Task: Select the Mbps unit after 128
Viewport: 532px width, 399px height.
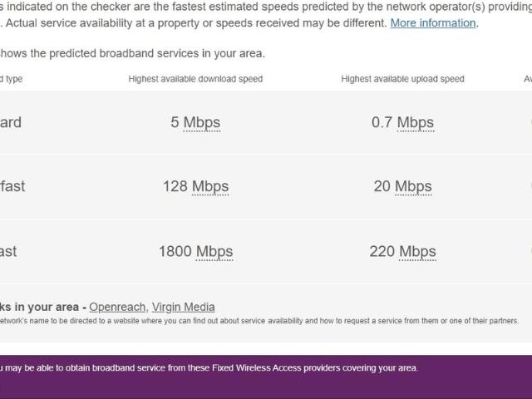Action: tap(210, 187)
